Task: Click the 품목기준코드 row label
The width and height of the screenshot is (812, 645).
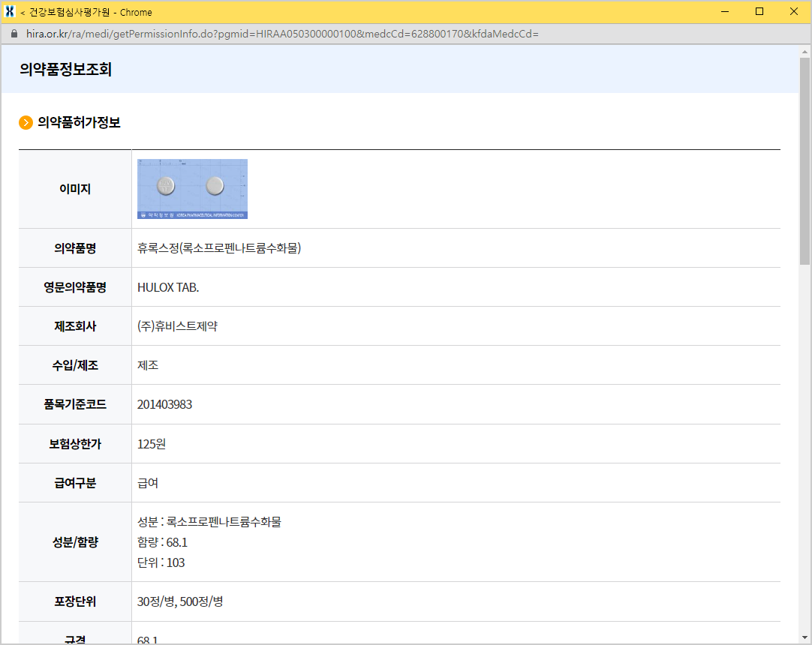Action: click(75, 404)
